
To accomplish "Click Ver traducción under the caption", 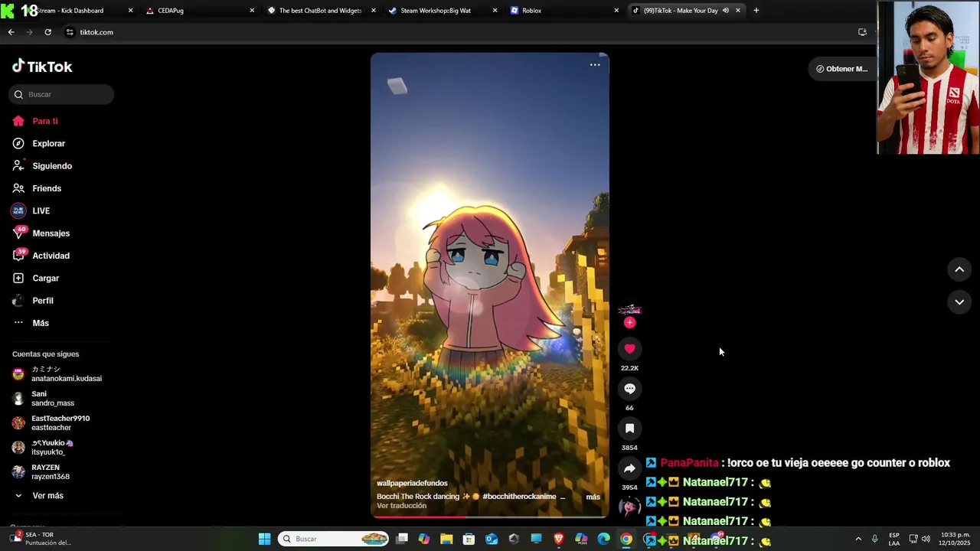I will pos(401,506).
